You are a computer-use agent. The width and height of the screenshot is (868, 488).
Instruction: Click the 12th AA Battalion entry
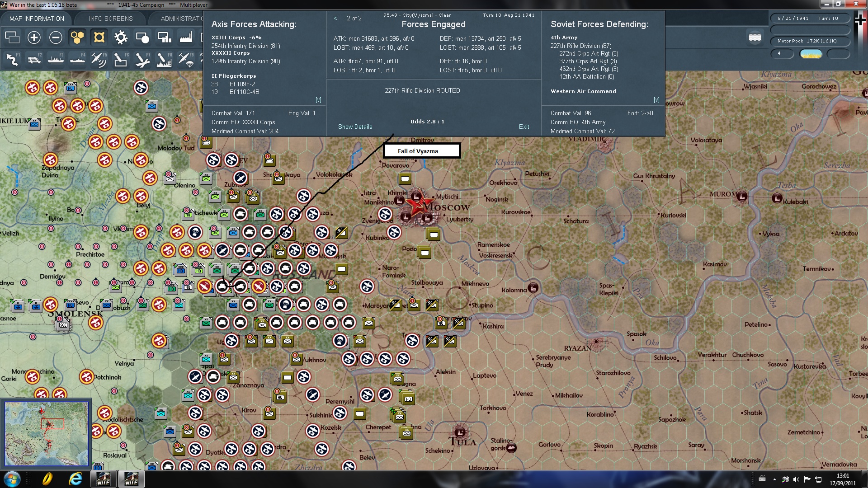click(x=587, y=77)
